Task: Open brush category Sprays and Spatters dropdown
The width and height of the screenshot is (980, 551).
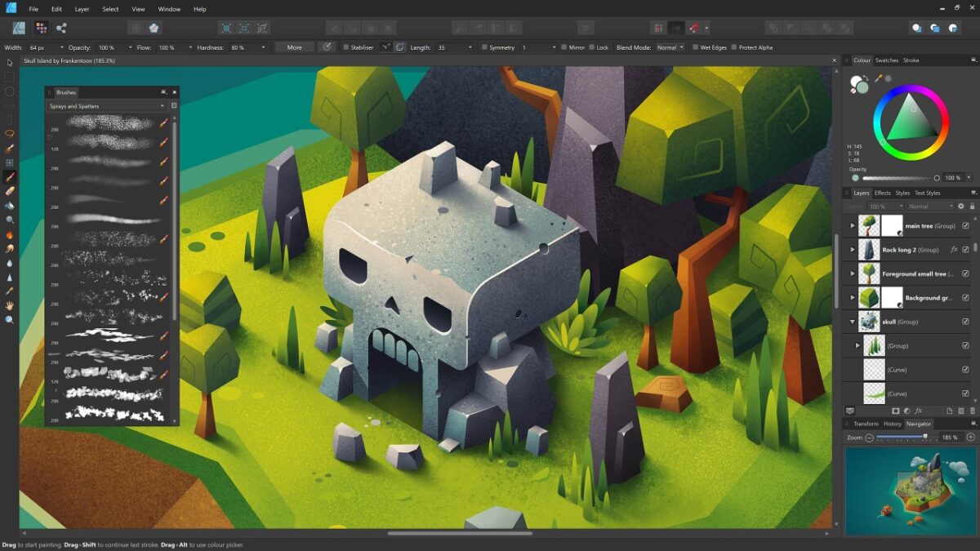Action: coord(106,106)
